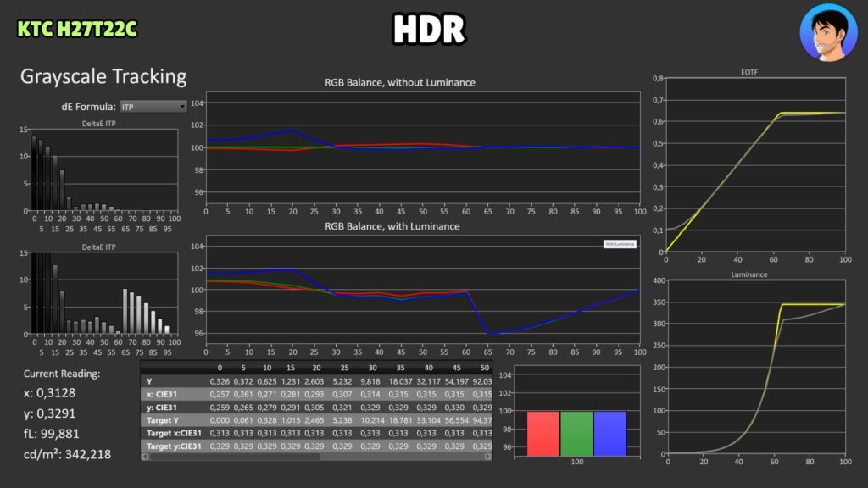Viewport: 868px width, 488px height.
Task: Click the 'RGB Balance, with Luminance' chart title
Action: click(x=392, y=226)
